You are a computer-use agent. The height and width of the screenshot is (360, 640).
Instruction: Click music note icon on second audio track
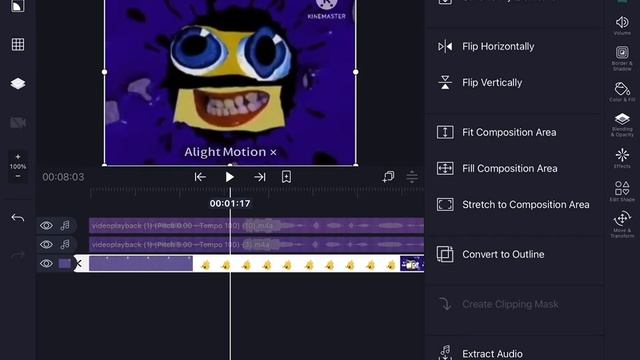[x=65, y=244]
